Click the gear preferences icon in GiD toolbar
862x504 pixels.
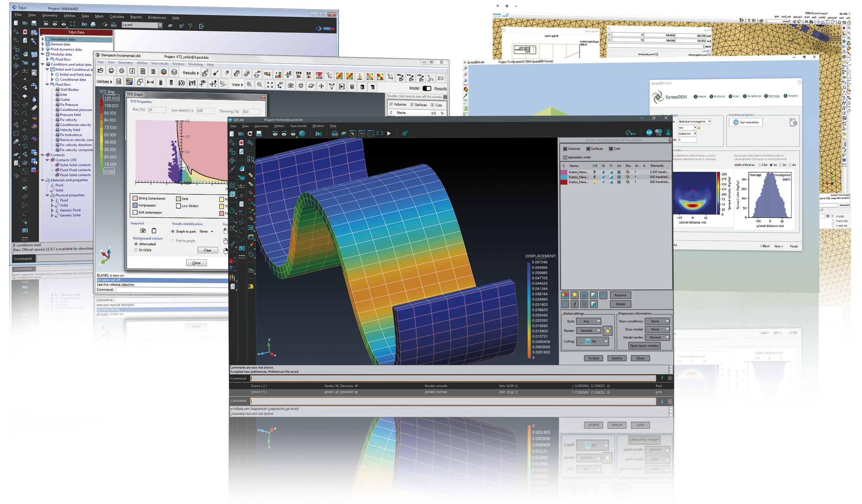(404, 133)
